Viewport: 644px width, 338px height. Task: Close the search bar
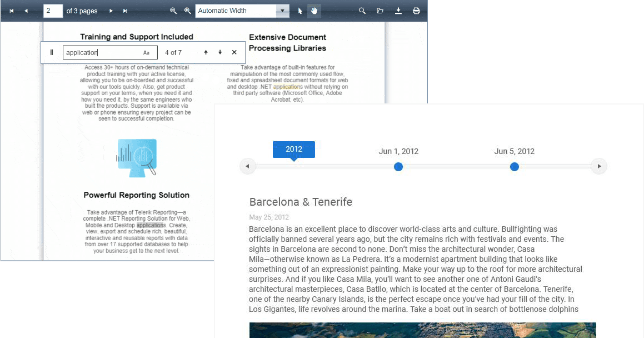pyautogui.click(x=233, y=52)
